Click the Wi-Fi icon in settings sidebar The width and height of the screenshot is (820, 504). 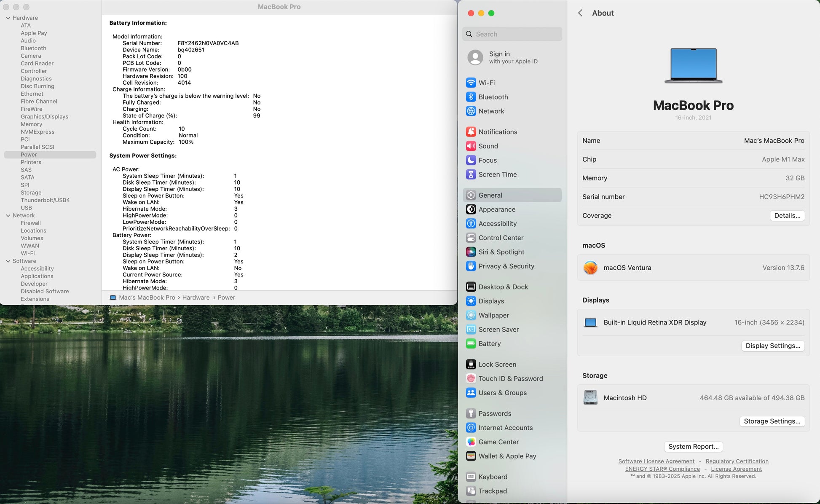point(471,83)
